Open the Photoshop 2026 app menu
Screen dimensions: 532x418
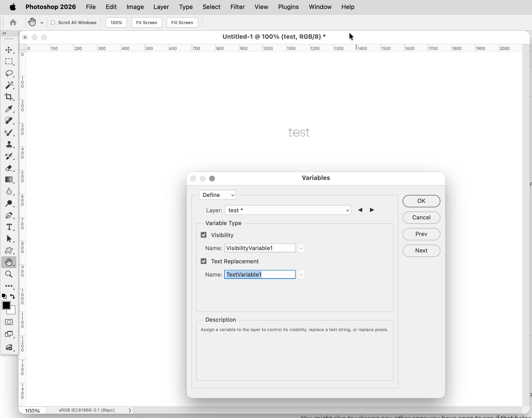(51, 7)
